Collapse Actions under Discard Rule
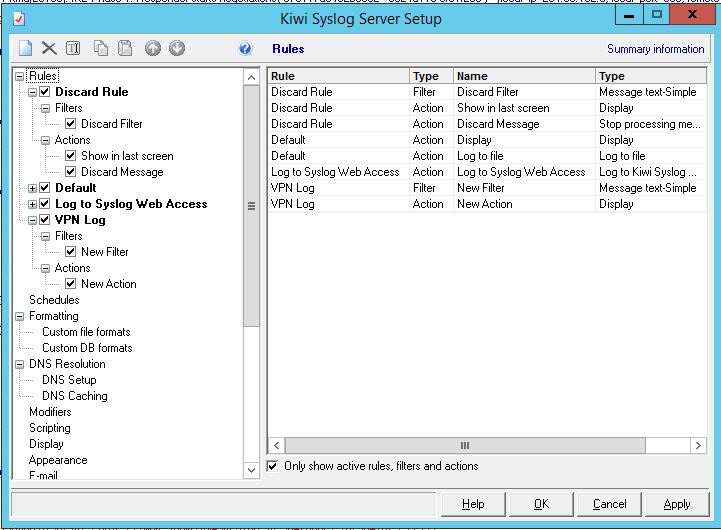Image resolution: width=721 pixels, height=530 pixels. 45,140
